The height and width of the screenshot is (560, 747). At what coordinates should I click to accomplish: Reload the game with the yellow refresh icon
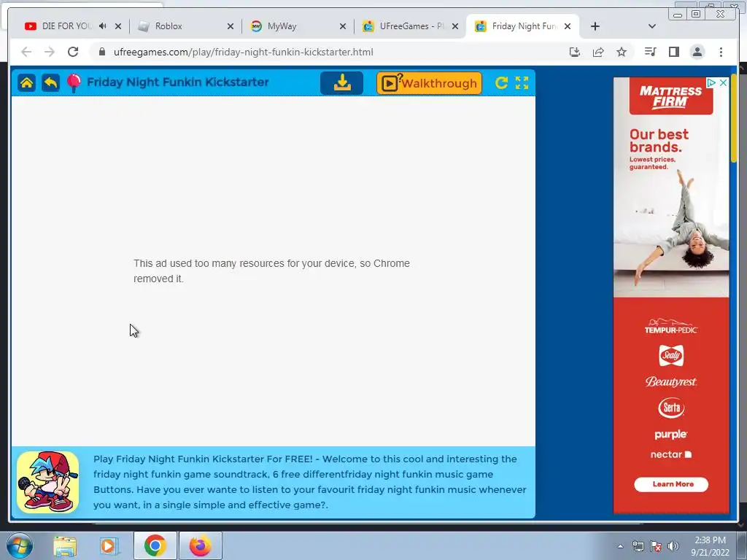tap(501, 83)
